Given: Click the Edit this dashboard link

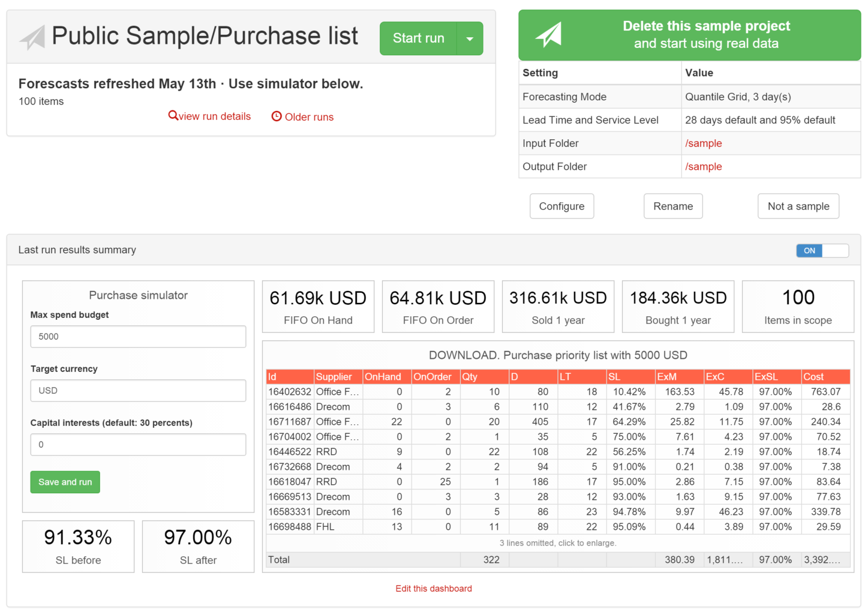Looking at the screenshot, I should [434, 589].
